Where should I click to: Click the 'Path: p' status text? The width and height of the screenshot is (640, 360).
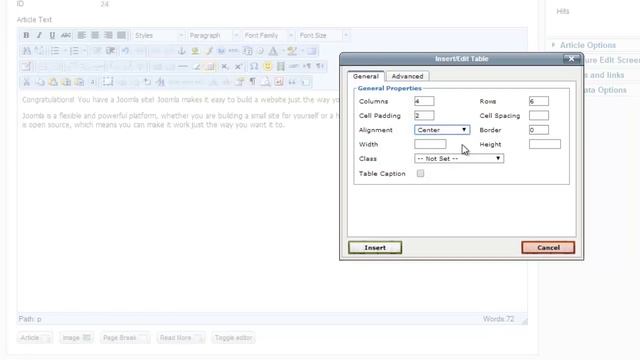tap(30, 319)
